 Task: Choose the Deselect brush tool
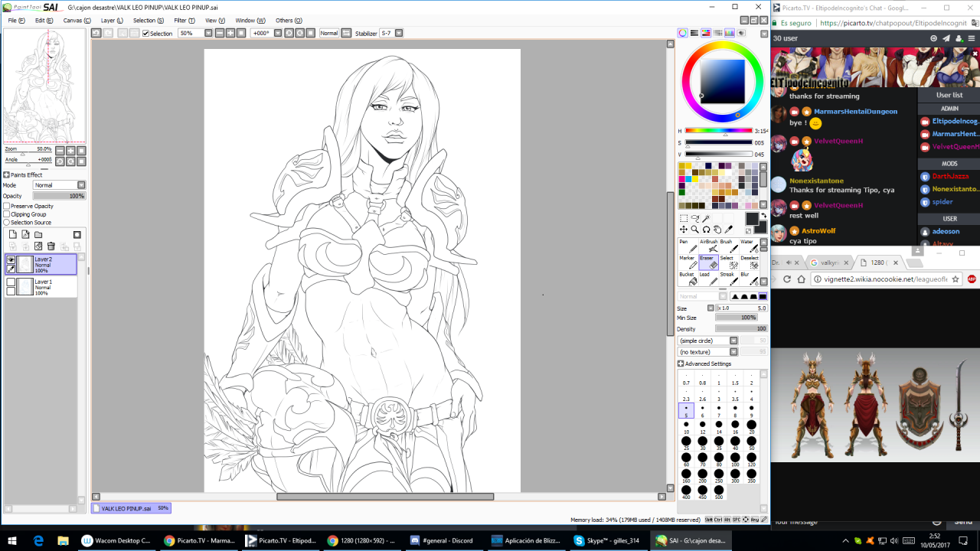(750, 262)
